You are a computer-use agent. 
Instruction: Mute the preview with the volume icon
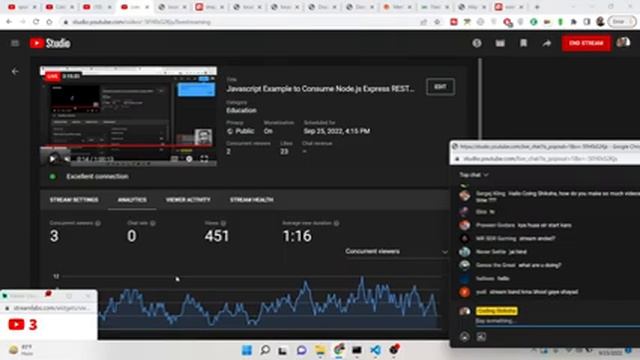[67, 159]
